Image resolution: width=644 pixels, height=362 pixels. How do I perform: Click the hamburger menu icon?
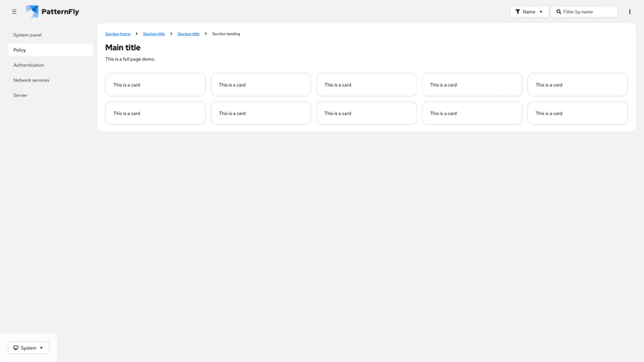(14, 12)
